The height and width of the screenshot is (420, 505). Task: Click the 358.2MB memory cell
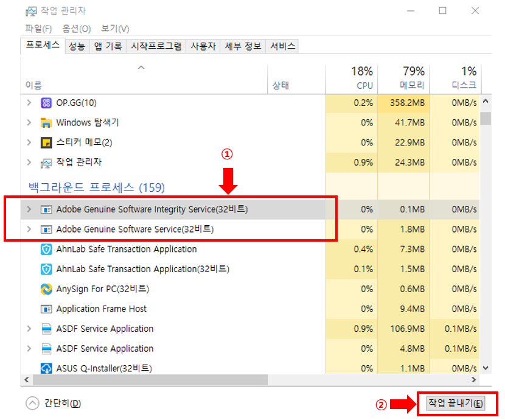[403, 103]
